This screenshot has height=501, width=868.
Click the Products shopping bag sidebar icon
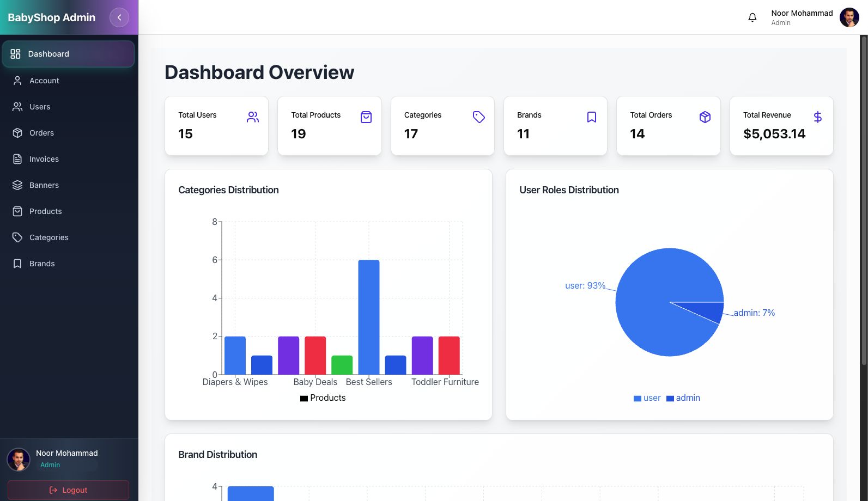[17, 211]
